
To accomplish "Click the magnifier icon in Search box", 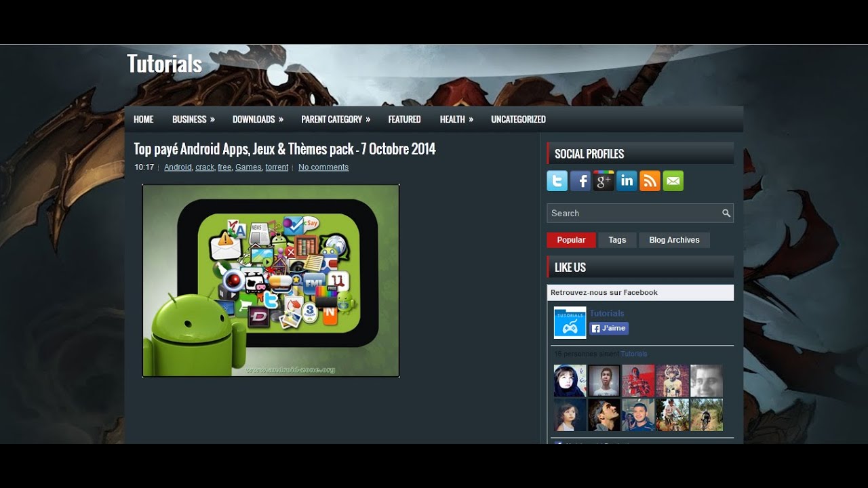I will click(x=726, y=213).
